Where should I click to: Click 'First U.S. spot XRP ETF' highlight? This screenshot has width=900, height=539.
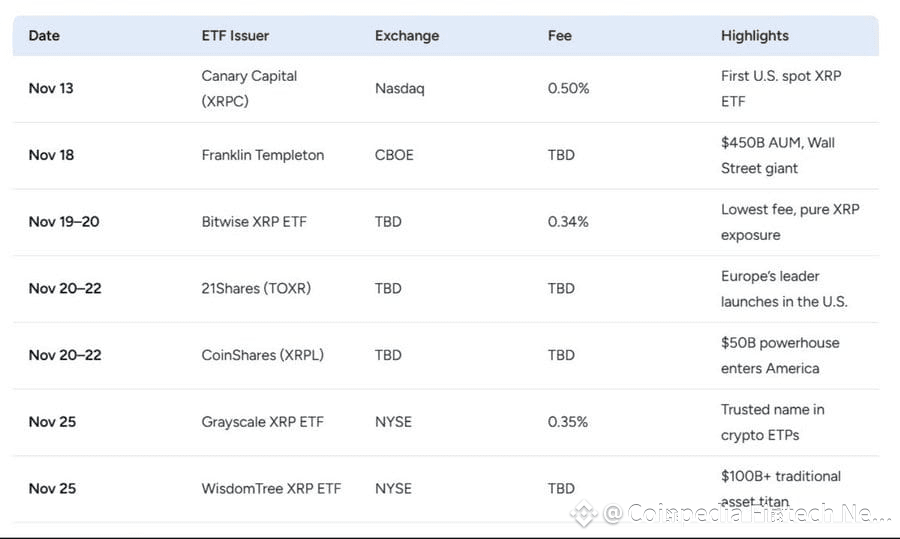tap(781, 88)
